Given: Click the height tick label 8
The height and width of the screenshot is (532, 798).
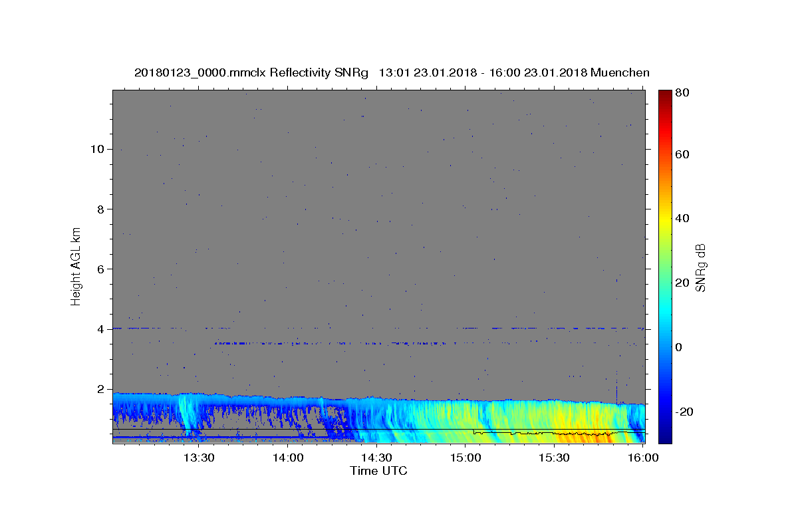Looking at the screenshot, I should [x=101, y=209].
